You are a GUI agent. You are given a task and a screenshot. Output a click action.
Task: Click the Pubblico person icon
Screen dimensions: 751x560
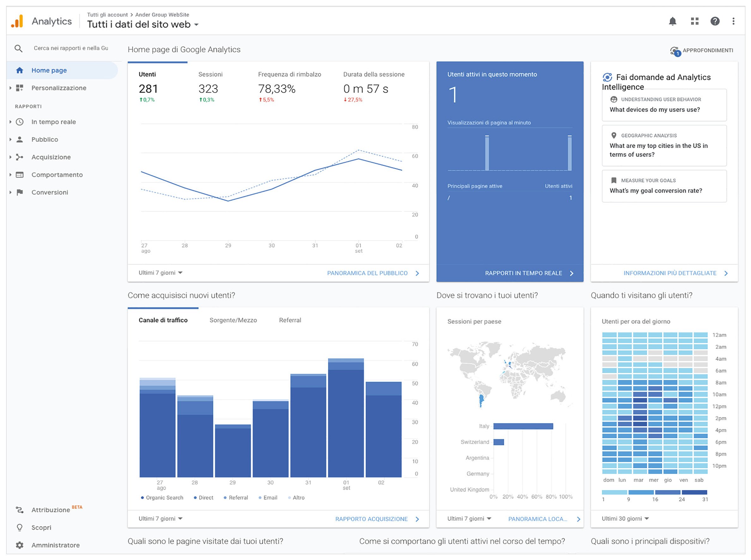point(20,139)
